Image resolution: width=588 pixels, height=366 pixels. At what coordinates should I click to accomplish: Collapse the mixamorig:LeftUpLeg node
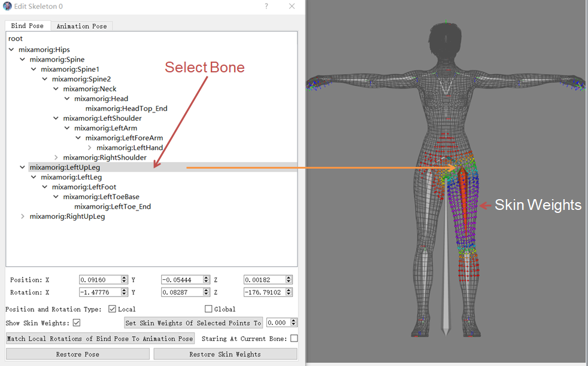[x=23, y=167]
